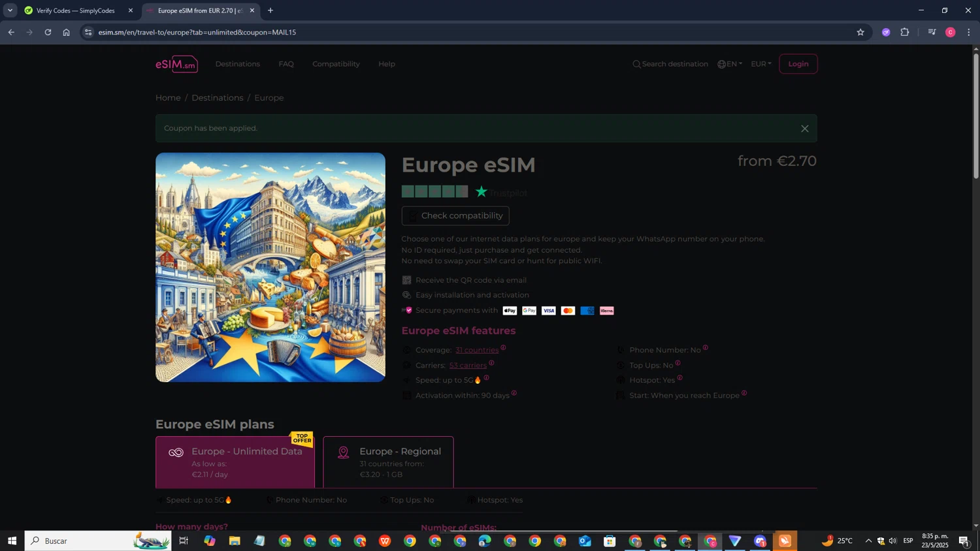980x551 pixels.
Task: Open browser media controls
Action: point(932,32)
